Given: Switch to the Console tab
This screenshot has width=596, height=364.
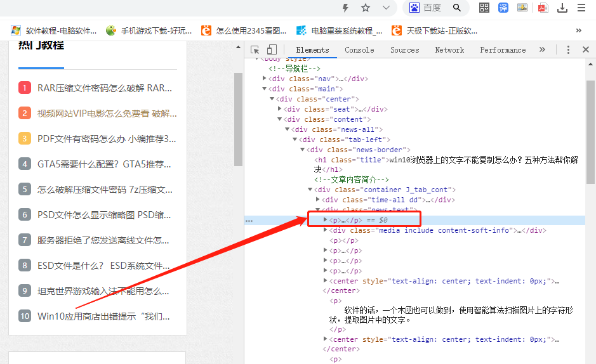Looking at the screenshot, I should coord(359,50).
